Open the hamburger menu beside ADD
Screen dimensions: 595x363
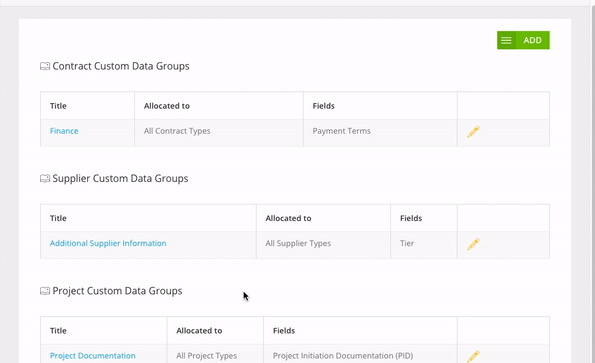(506, 40)
